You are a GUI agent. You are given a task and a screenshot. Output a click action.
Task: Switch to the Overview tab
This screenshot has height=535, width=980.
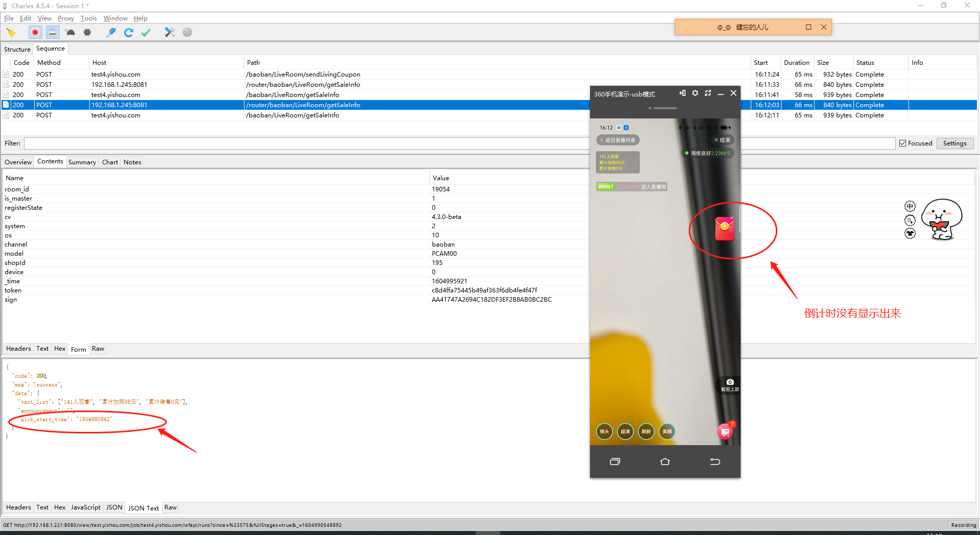(18, 162)
